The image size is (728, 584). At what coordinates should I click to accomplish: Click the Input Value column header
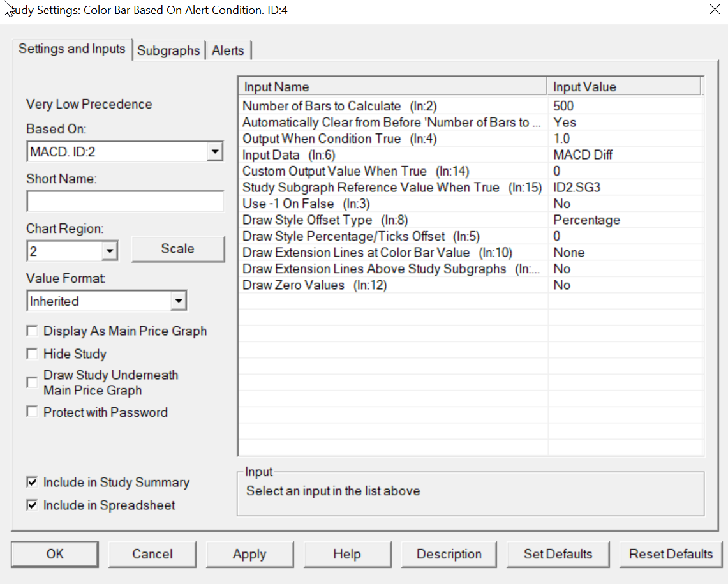click(x=623, y=87)
